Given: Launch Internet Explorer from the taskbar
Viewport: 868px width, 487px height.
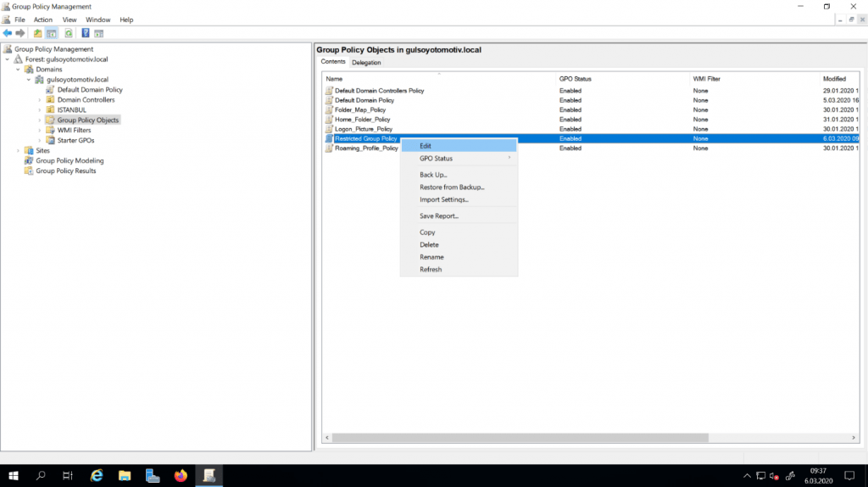Looking at the screenshot, I should click(97, 476).
